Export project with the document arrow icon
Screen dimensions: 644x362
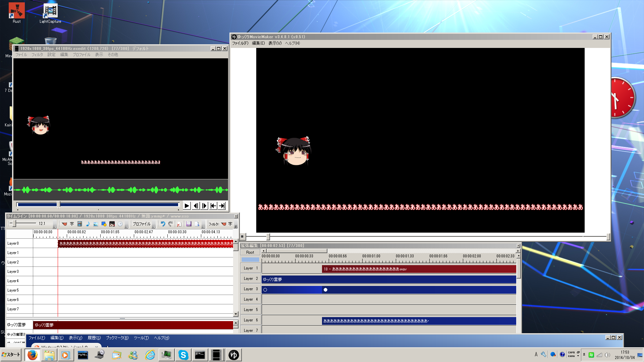(x=197, y=224)
